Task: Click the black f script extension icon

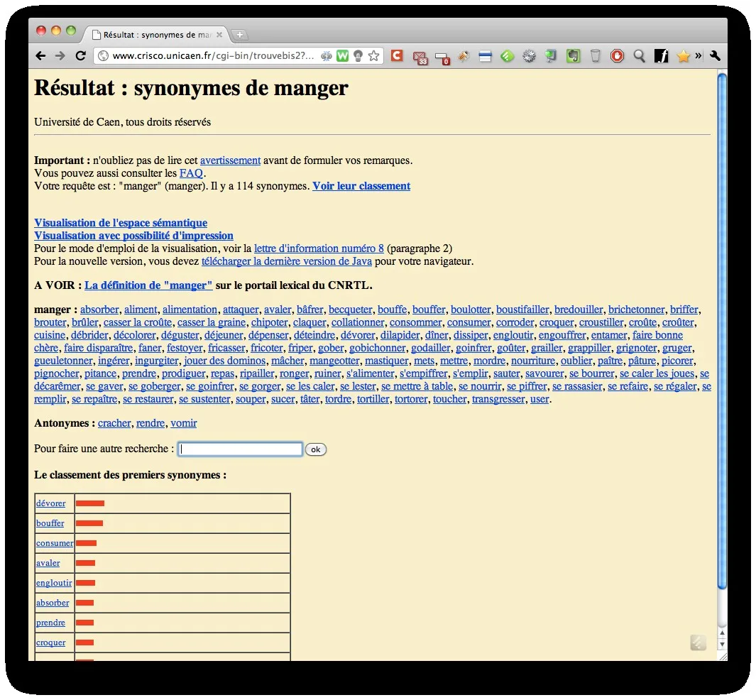Action: tap(661, 56)
